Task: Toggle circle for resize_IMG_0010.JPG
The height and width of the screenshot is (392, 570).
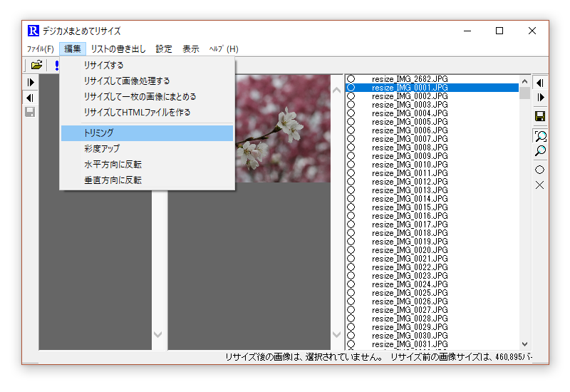Action: 351,165
